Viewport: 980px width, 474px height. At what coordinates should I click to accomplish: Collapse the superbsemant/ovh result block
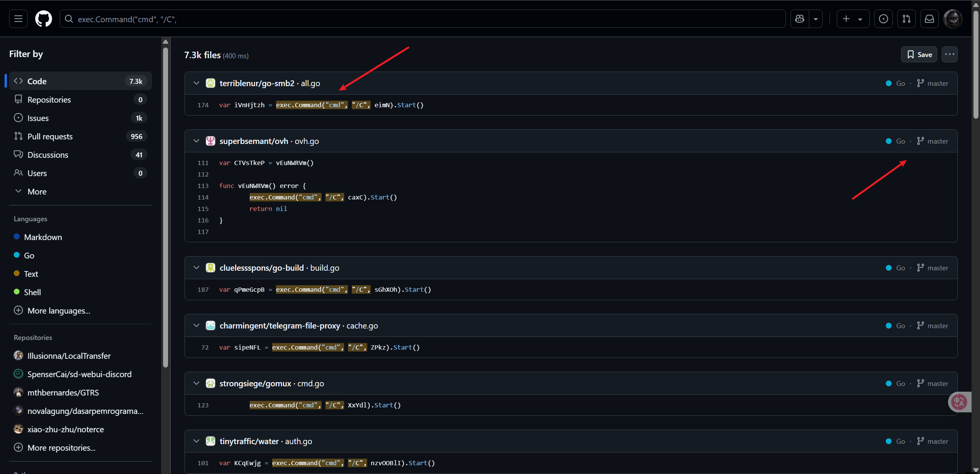[196, 141]
